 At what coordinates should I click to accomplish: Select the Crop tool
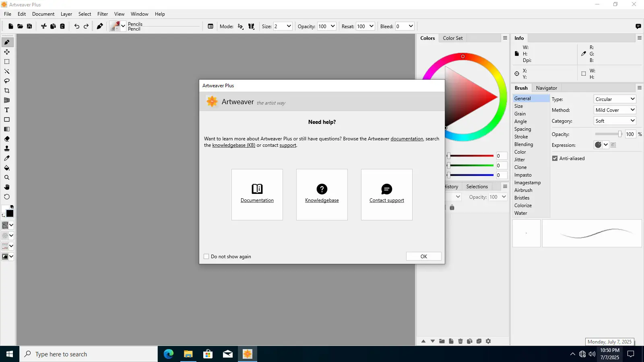[7, 90]
